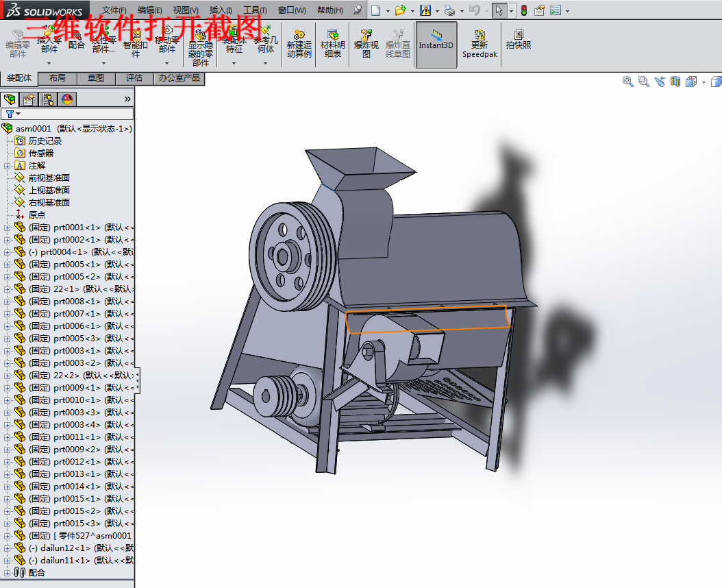Expand the (-) dailun12<1> node

click(x=7, y=548)
